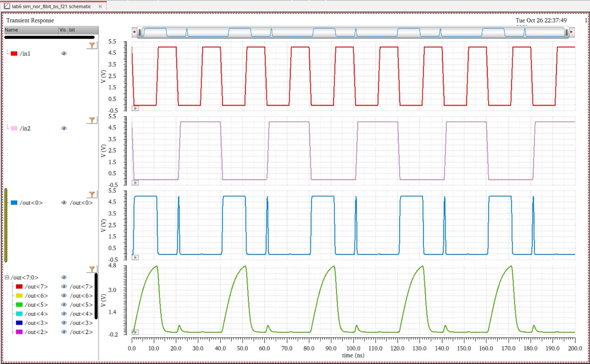Click the filter funnel icon above /out<7:0>
590x364 pixels.
pyautogui.click(x=92, y=269)
